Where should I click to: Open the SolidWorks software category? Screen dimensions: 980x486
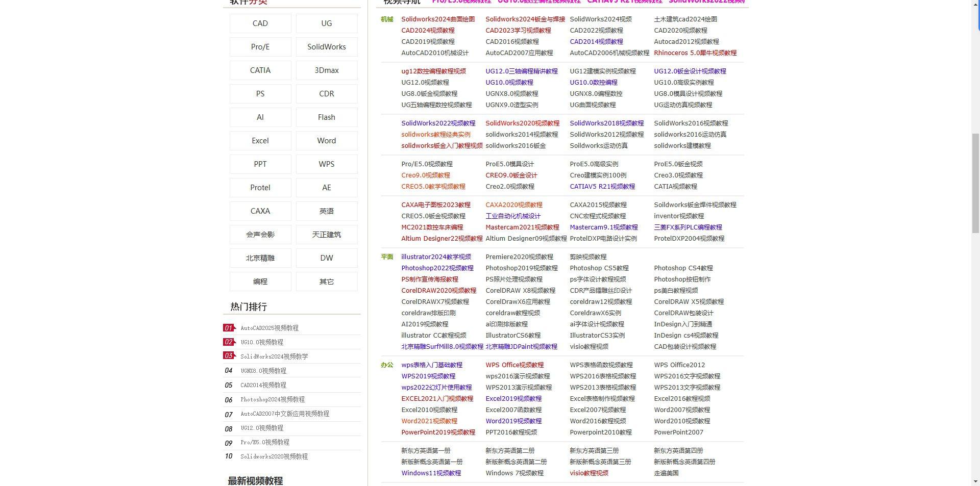click(326, 46)
